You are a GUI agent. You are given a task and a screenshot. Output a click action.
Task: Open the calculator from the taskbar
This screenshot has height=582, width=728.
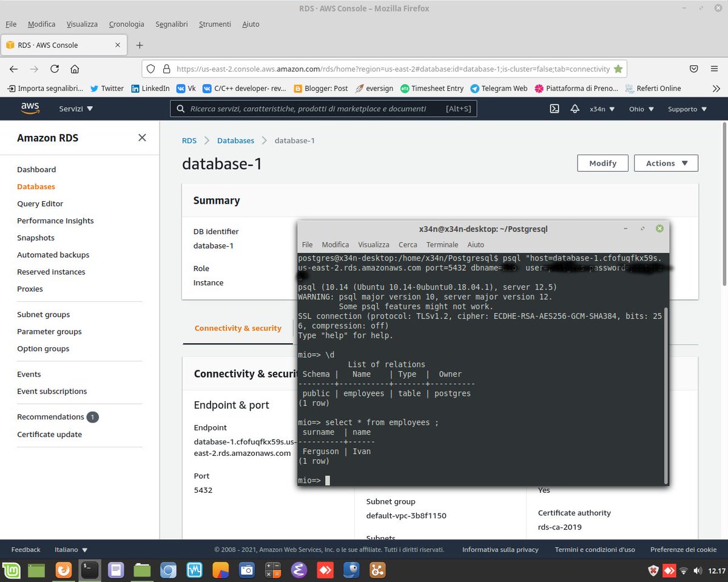272,570
